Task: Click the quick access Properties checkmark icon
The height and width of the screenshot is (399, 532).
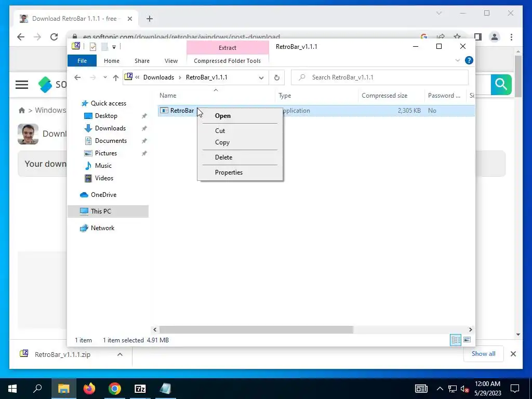Action: [92, 47]
